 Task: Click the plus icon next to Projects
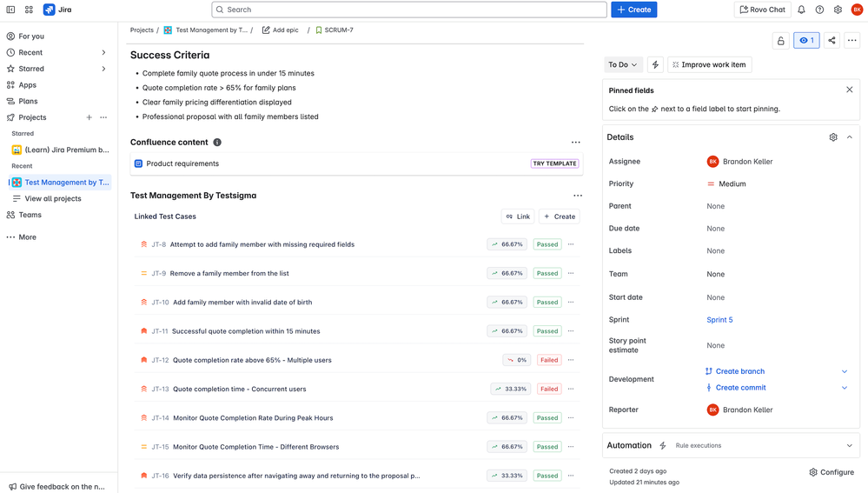89,117
